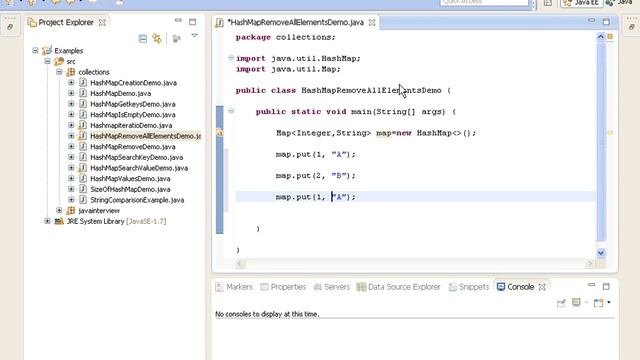Select HashMapGetkeysDemo.java file

pyautogui.click(x=133, y=104)
